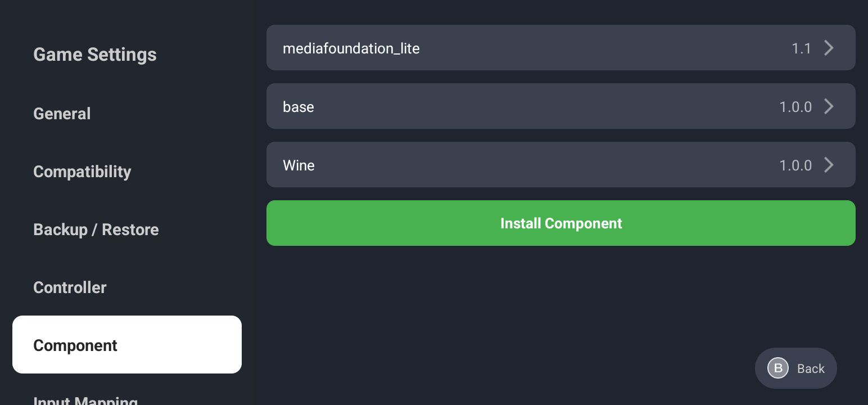Click the Game Settings heading
The image size is (868, 405).
[x=95, y=55]
